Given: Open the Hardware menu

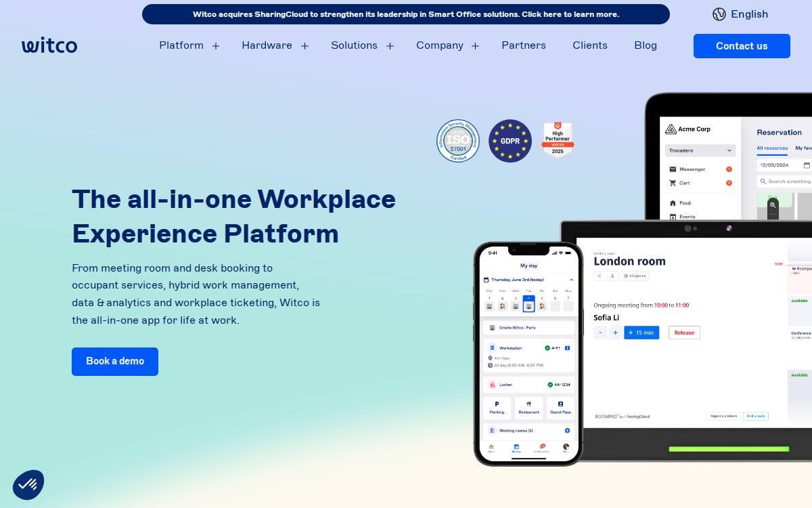Looking at the screenshot, I should click(x=267, y=45).
